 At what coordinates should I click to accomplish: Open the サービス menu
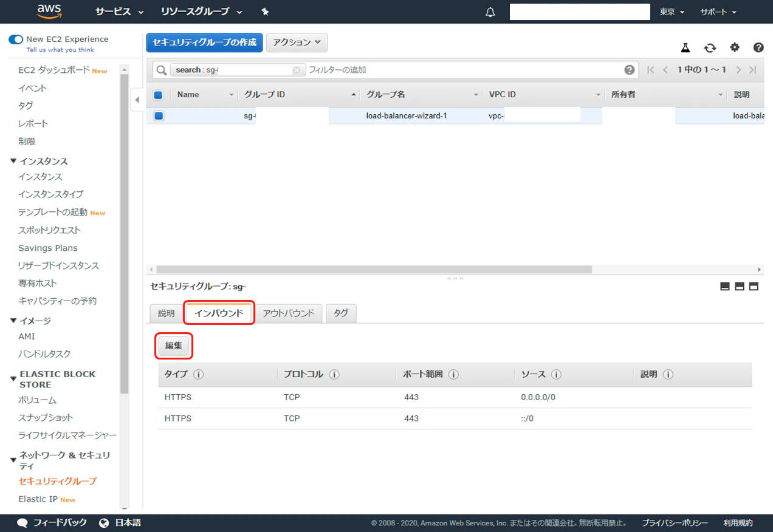(x=119, y=12)
